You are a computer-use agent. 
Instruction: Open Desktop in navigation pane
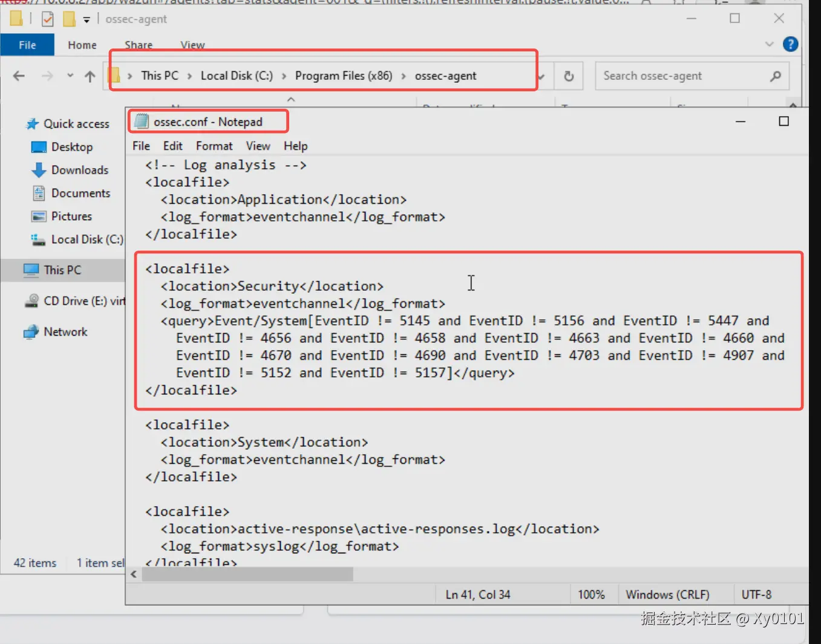(72, 147)
